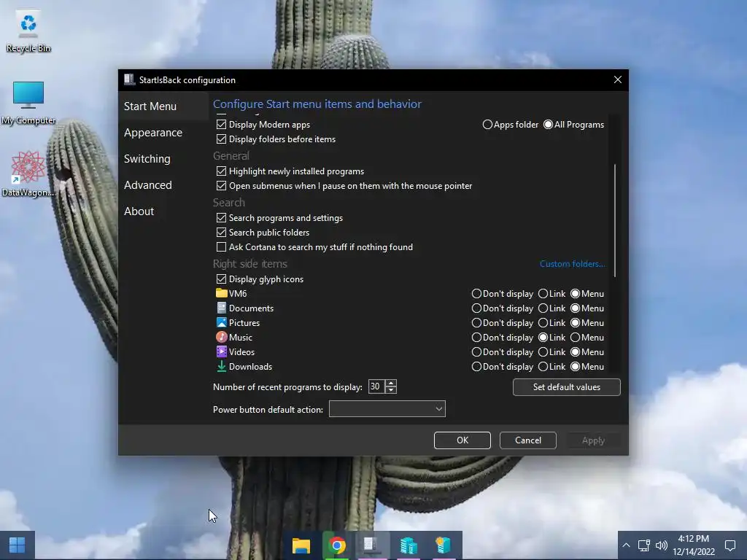Set Downloads to Don't display
Screen dimensions: 747x560
click(x=476, y=367)
